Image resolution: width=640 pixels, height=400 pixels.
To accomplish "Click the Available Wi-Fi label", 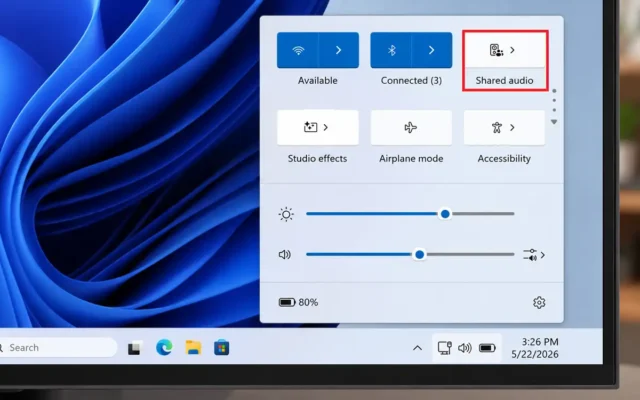I will coord(318,80).
